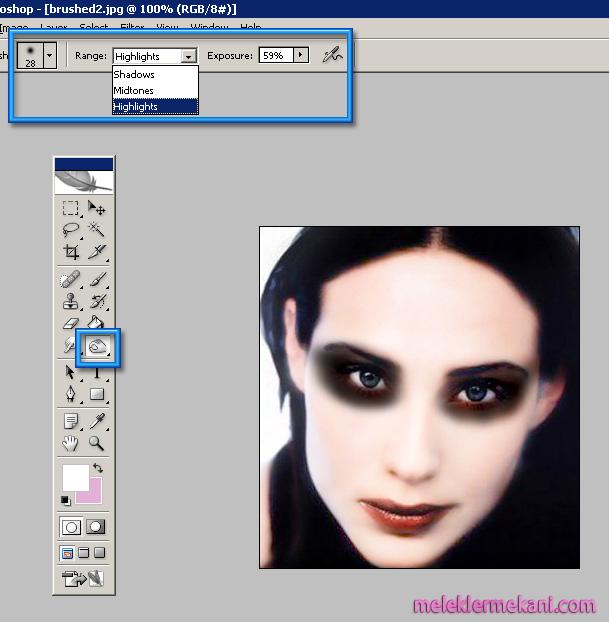Viewport: 609px width, 622px height.
Task: Click the Exposure percentage field
Action: coord(275,56)
